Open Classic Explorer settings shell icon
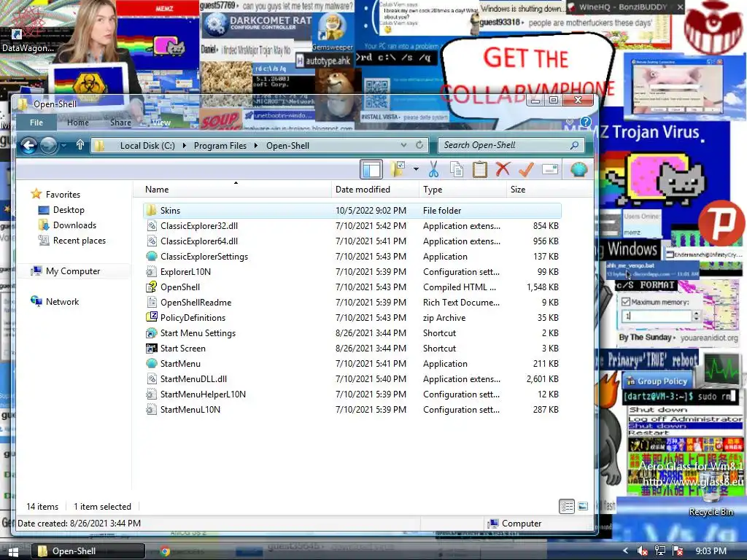 point(578,169)
